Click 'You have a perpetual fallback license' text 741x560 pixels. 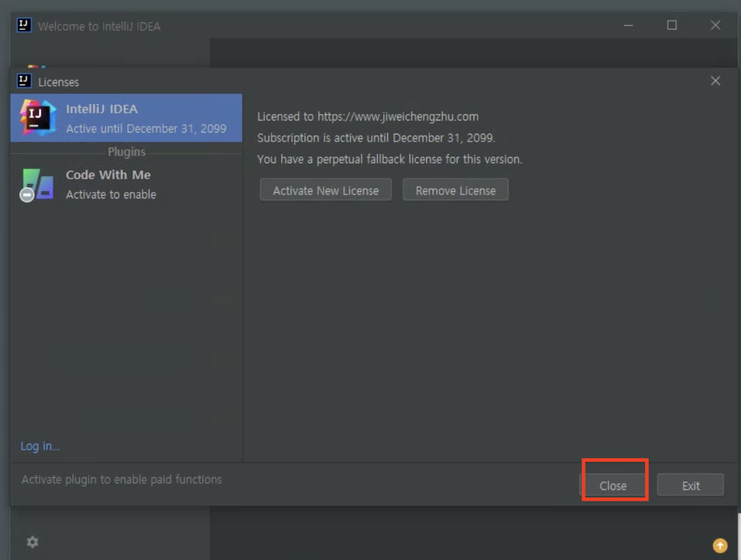coord(390,159)
